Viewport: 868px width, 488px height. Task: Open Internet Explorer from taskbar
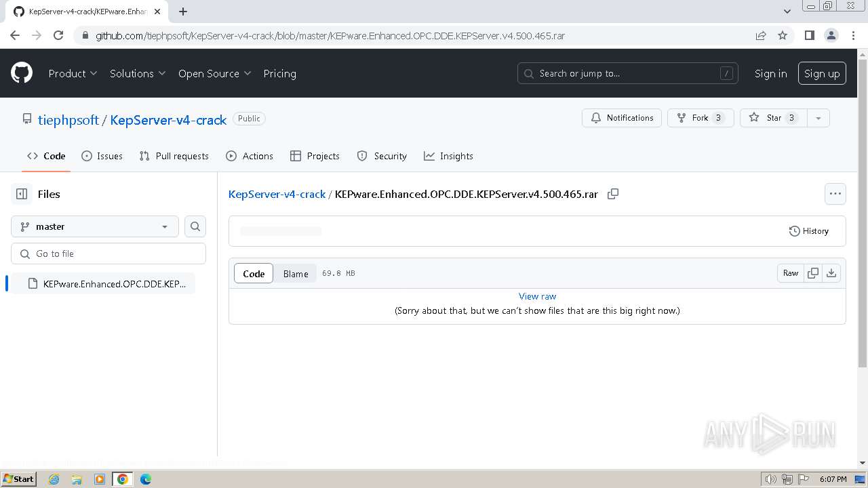pos(54,479)
